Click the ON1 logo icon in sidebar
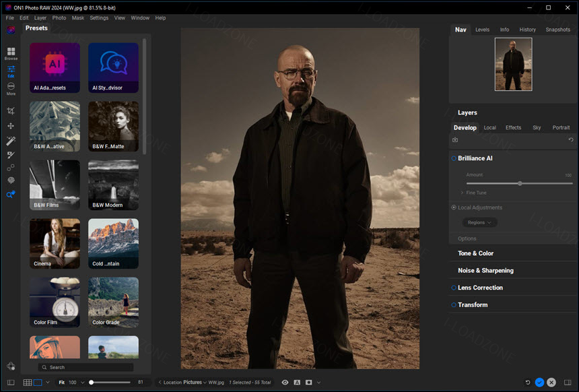 coord(11,30)
